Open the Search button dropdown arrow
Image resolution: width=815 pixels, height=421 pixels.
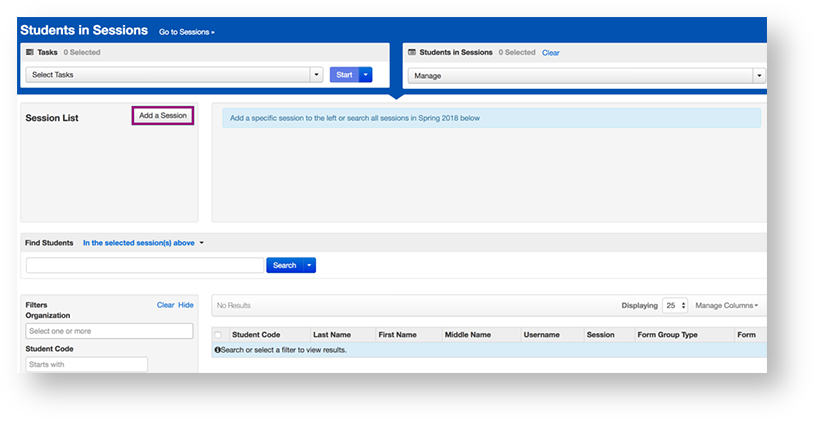[309, 266]
